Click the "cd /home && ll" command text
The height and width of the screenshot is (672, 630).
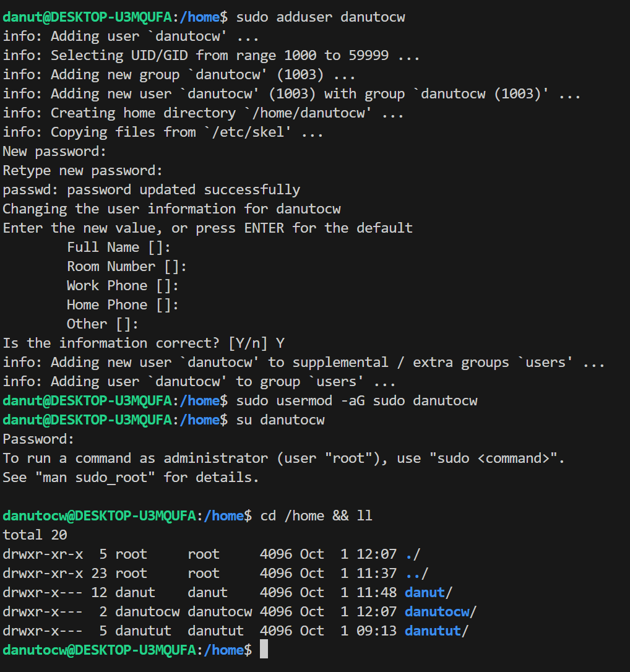click(316, 515)
